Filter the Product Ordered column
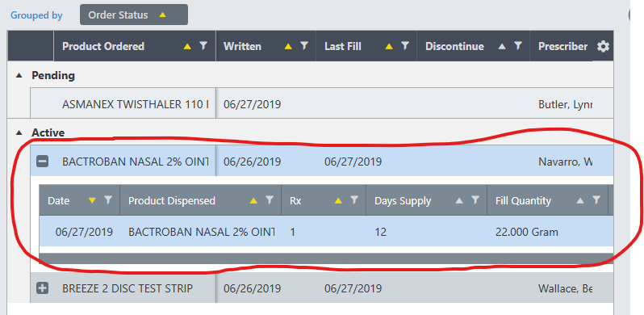644x315 pixels. pos(203,46)
